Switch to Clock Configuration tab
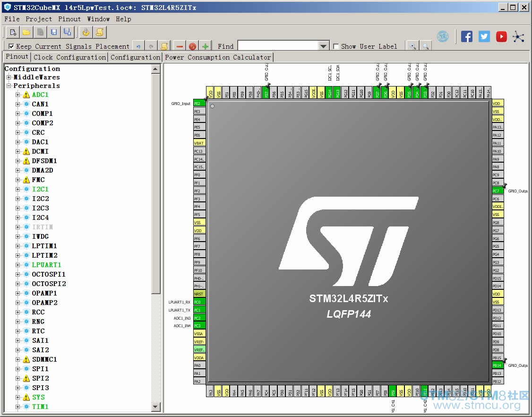 click(x=69, y=57)
